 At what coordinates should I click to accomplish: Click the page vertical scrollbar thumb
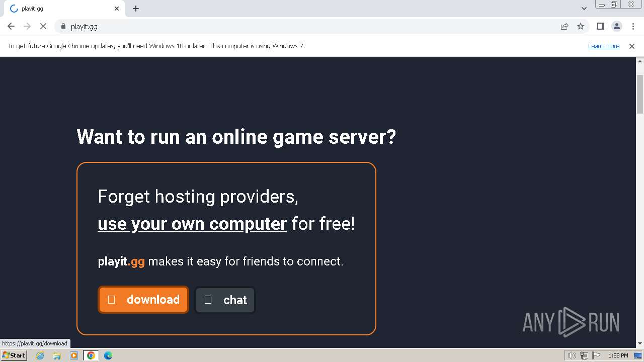640,94
